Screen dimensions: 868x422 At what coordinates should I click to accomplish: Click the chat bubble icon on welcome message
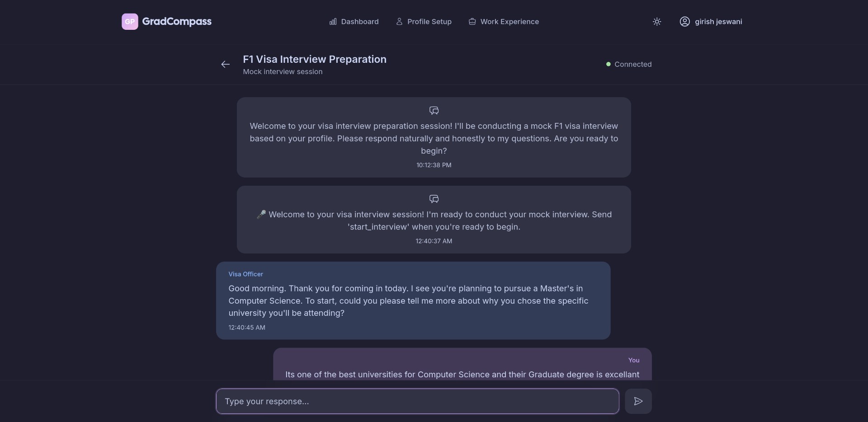434,110
